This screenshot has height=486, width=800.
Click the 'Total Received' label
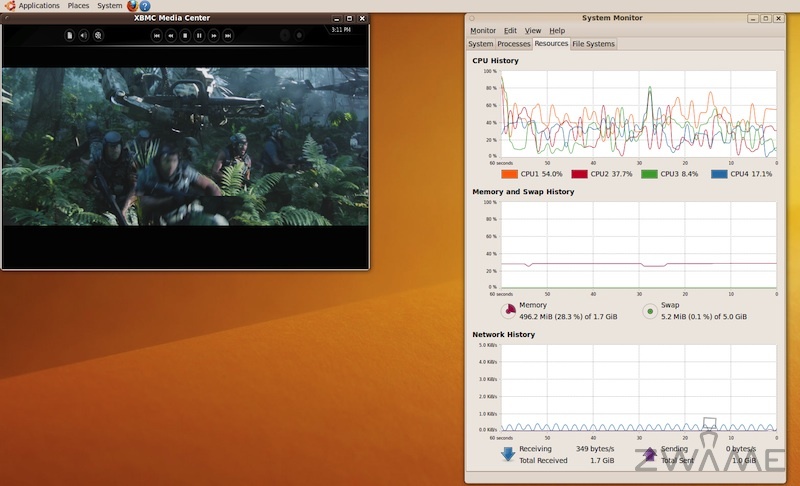(x=543, y=461)
